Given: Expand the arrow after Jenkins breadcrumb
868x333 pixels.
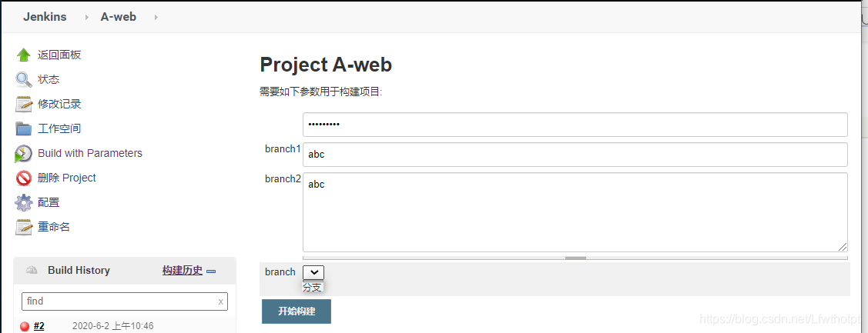Looking at the screenshot, I should pos(87,17).
